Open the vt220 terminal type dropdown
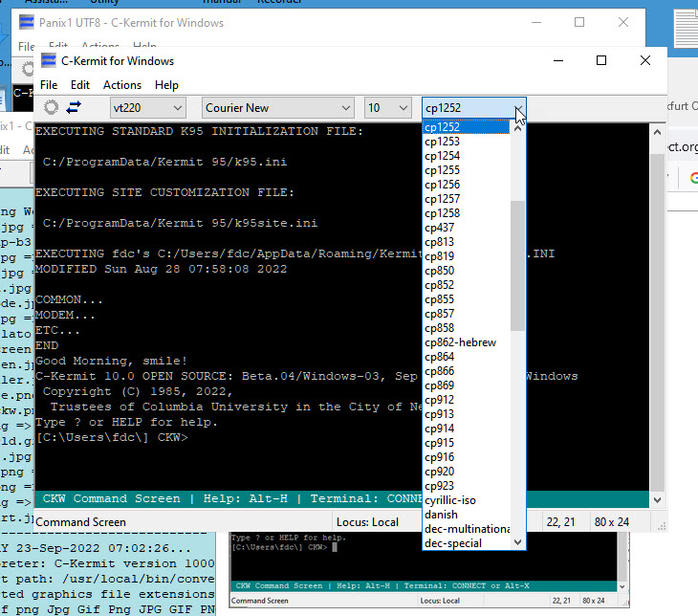698x616 pixels. (x=148, y=108)
